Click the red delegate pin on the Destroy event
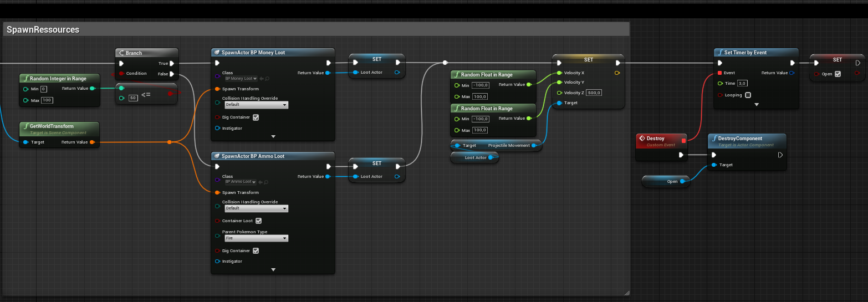The width and height of the screenshot is (868, 302). click(683, 141)
